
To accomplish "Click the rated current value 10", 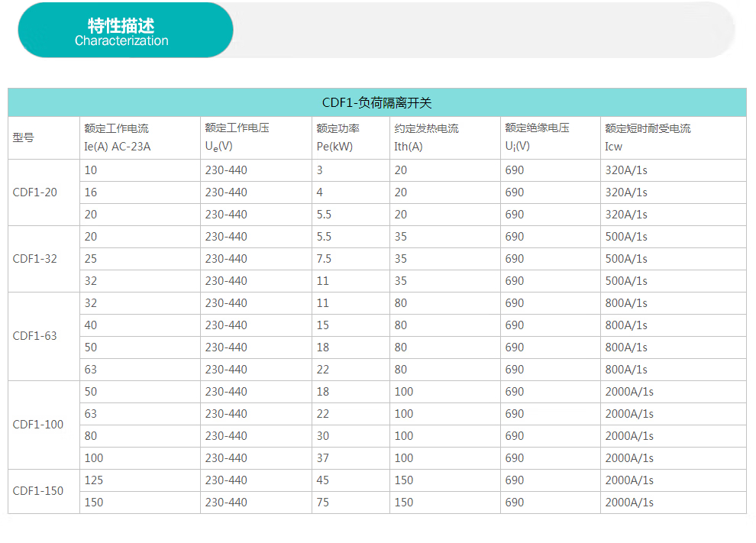I will pos(90,170).
